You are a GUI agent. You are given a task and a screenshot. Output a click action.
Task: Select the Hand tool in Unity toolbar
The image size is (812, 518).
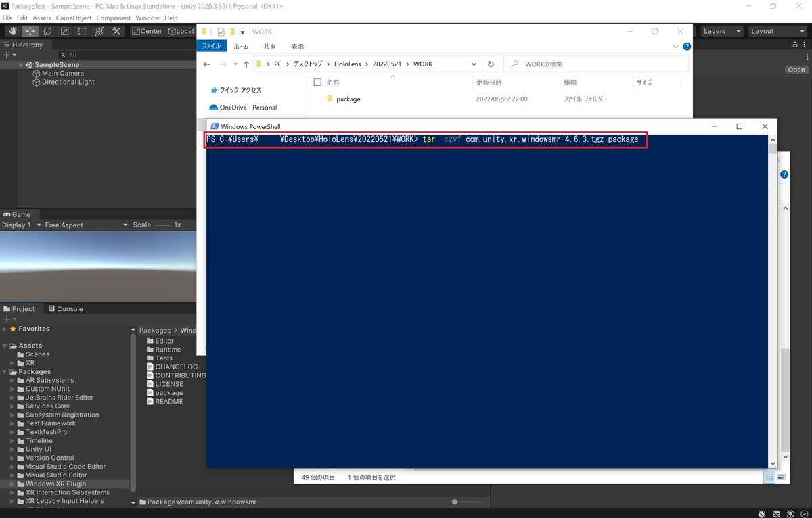[13, 31]
